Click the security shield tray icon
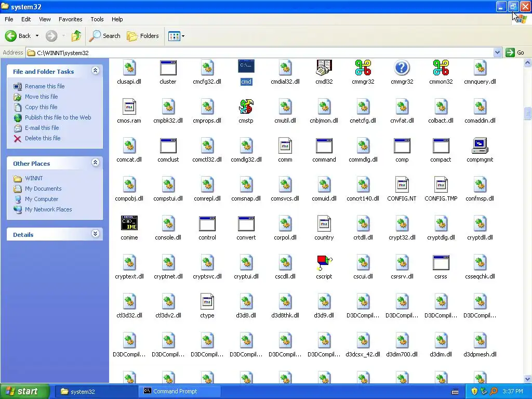The height and width of the screenshot is (399, 532). [474, 391]
